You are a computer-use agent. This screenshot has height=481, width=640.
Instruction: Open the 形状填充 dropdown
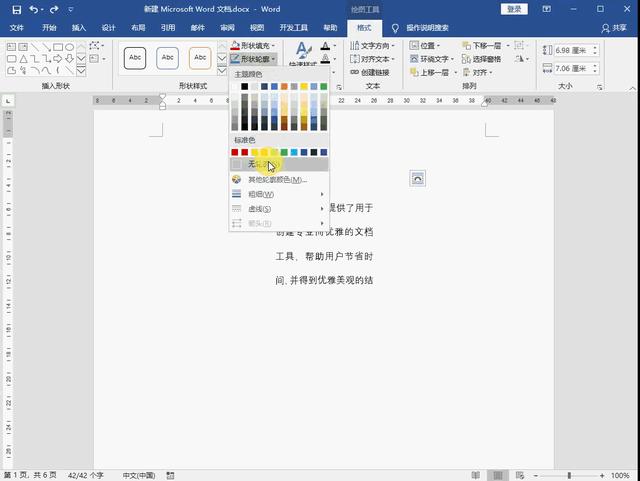coord(253,46)
